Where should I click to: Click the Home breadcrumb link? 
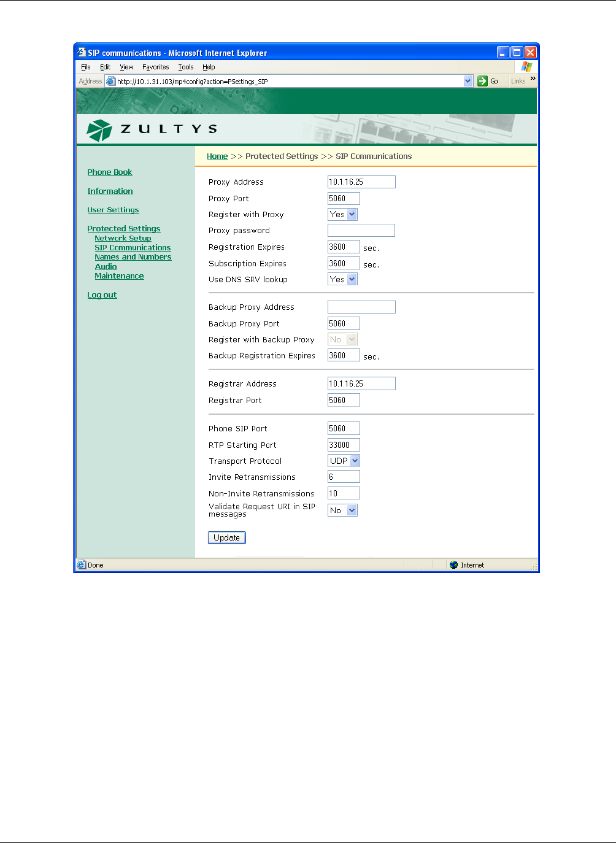pos(217,156)
